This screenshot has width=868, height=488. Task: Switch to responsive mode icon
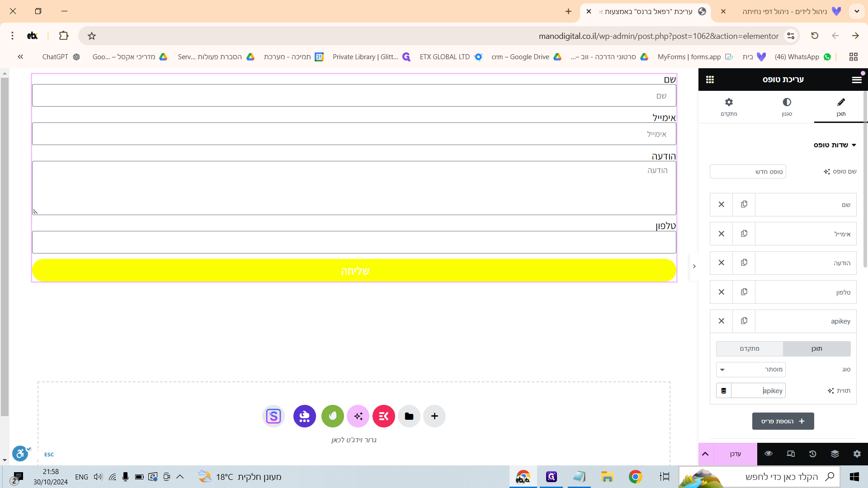click(x=790, y=454)
